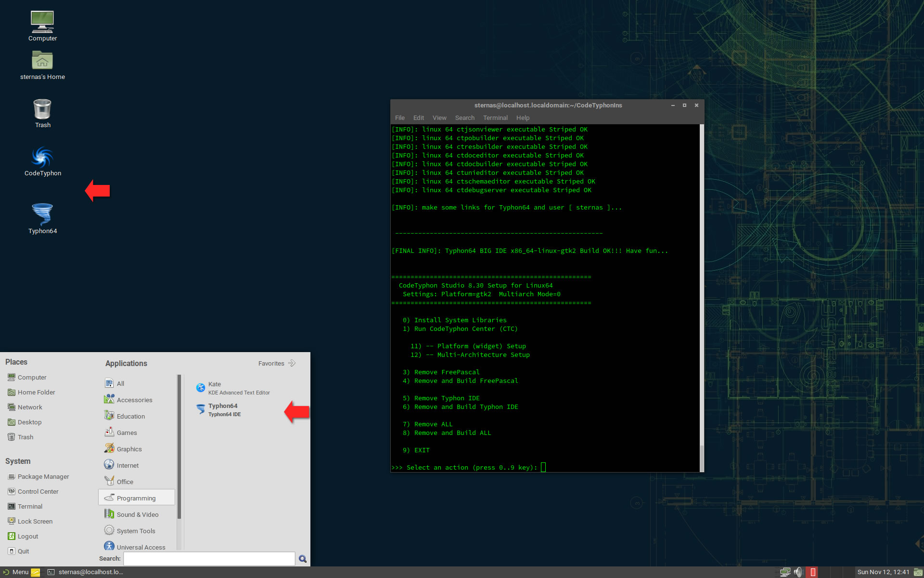Screen dimensions: 924x578
Task: Open Universal Access category
Action: tap(137, 546)
